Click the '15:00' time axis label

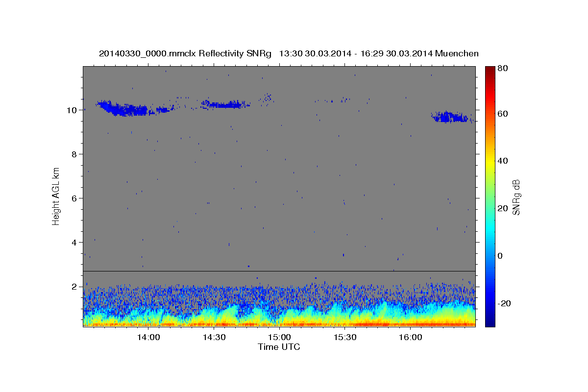[x=280, y=337]
